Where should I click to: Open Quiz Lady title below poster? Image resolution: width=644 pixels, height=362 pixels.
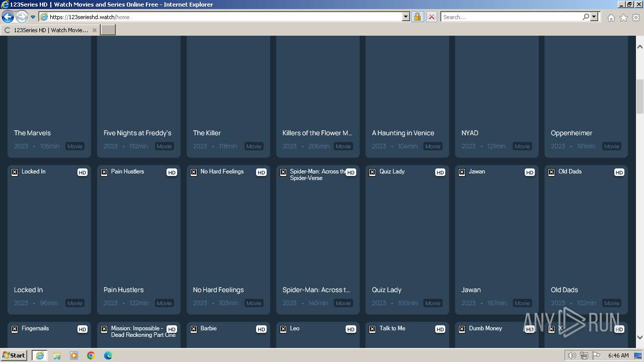pos(387,290)
